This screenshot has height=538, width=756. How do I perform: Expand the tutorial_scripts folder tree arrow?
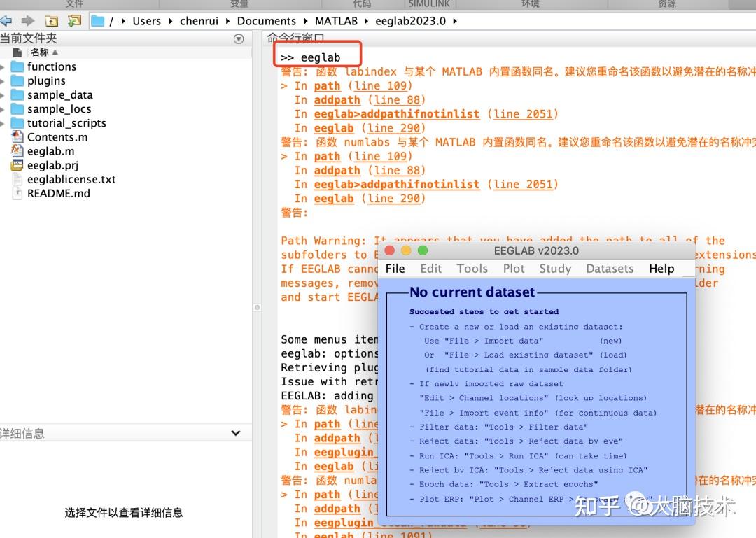coord(2,123)
